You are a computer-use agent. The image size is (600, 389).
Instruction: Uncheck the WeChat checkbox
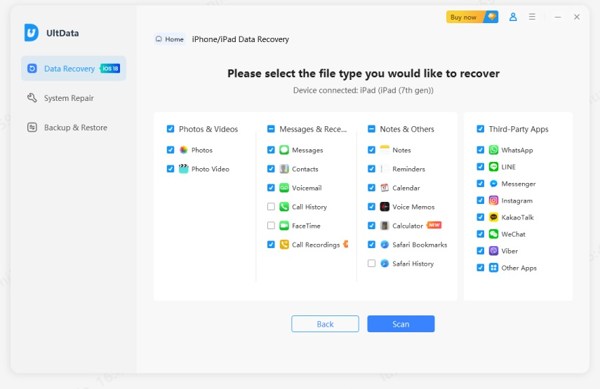tap(480, 234)
